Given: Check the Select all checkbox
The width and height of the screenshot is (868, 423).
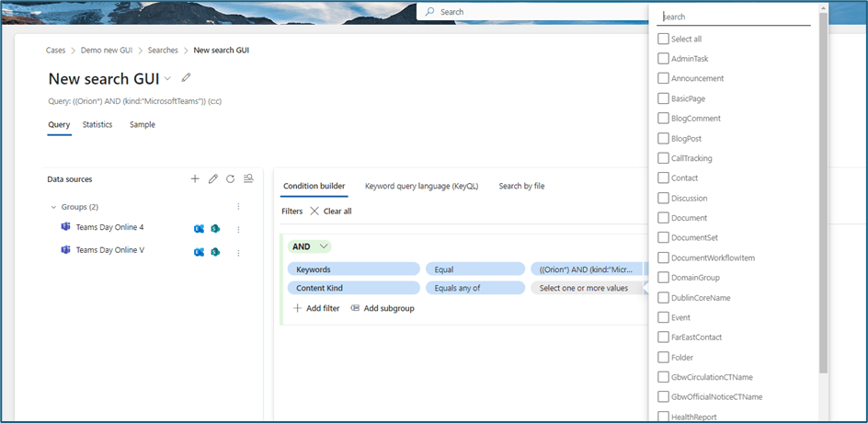Looking at the screenshot, I should click(x=663, y=39).
